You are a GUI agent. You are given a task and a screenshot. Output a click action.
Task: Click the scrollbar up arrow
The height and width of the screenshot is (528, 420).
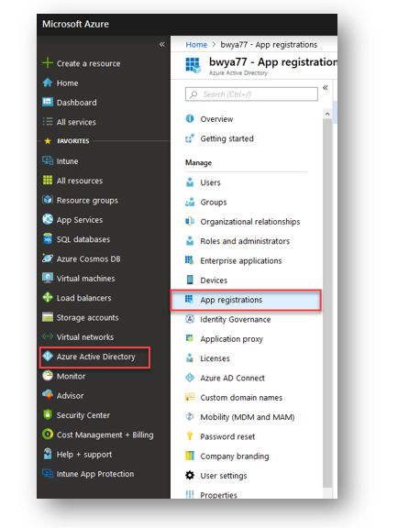click(x=327, y=114)
